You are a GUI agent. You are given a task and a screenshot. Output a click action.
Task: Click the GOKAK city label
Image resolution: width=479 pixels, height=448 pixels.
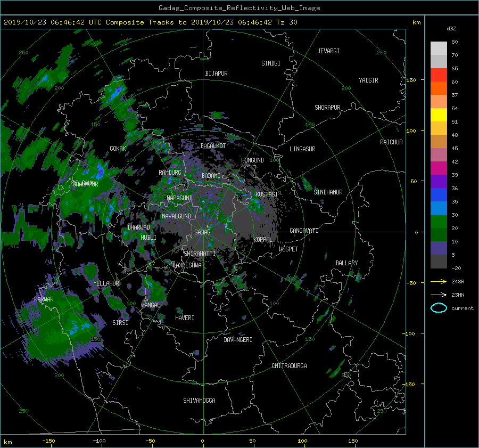pos(118,149)
